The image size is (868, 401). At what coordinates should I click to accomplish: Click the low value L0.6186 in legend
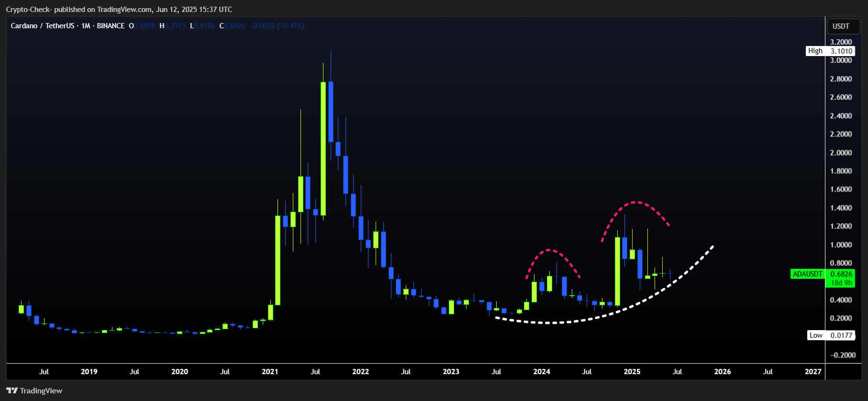[x=202, y=26]
